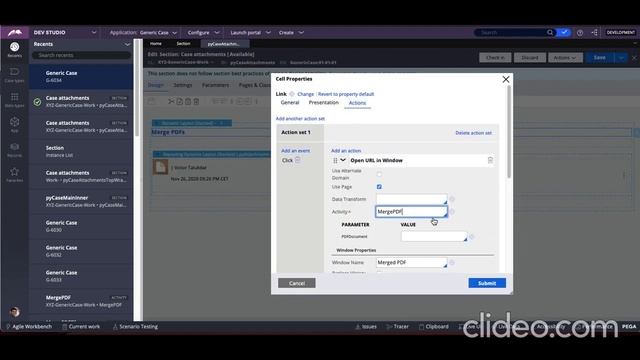This screenshot has width=640, height=360.
Task: Click the blue checkmark icon beside search
Action: click(x=564, y=32)
